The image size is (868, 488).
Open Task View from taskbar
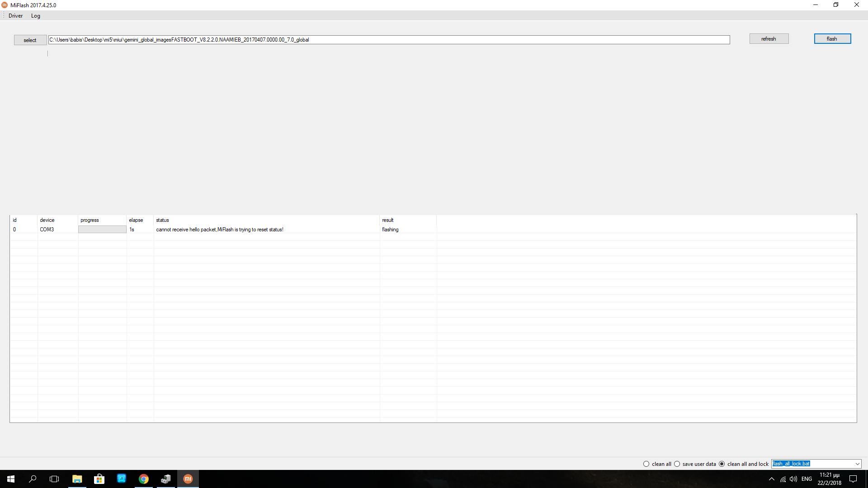click(x=54, y=479)
